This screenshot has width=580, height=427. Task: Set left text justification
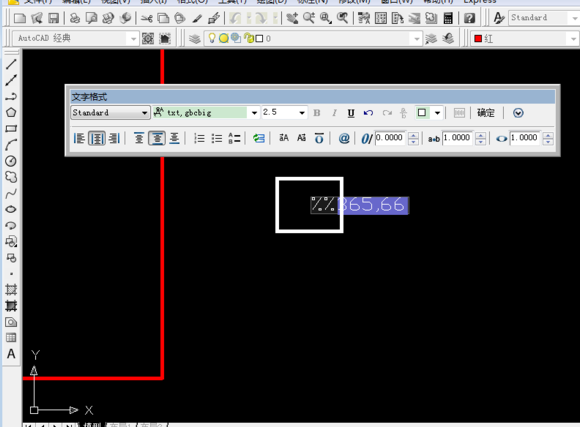tap(79, 138)
